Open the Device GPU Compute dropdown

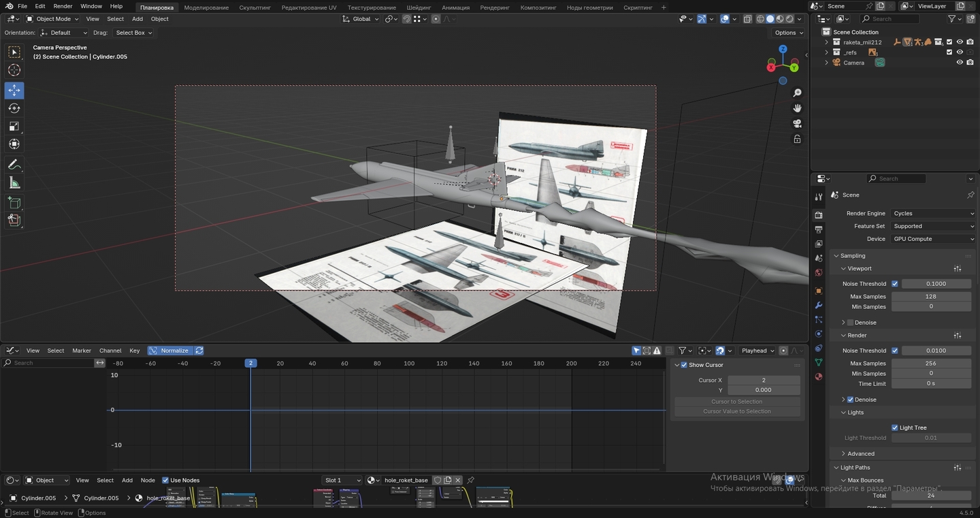click(933, 239)
